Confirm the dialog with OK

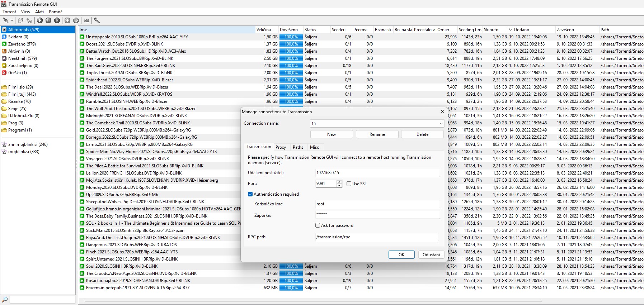(x=401, y=255)
